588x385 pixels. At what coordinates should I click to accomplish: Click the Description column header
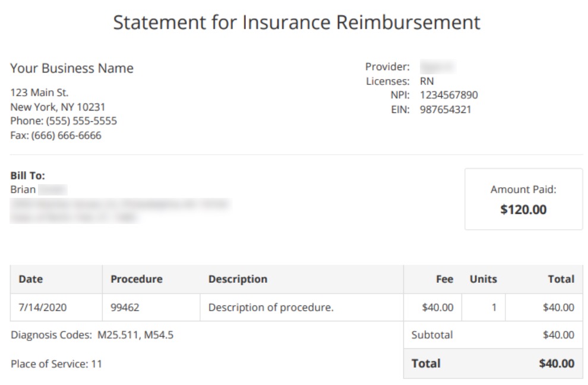(x=302, y=279)
